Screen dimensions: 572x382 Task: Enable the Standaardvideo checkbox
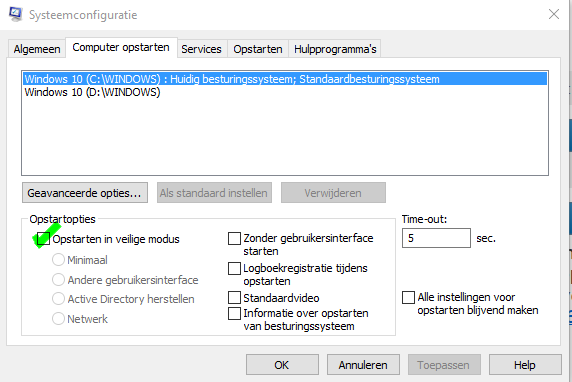coord(234,297)
